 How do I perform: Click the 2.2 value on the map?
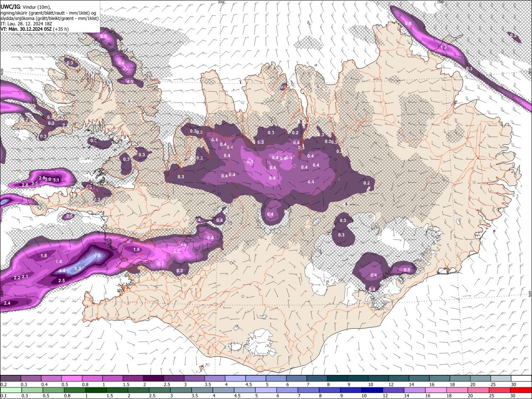tap(17, 278)
